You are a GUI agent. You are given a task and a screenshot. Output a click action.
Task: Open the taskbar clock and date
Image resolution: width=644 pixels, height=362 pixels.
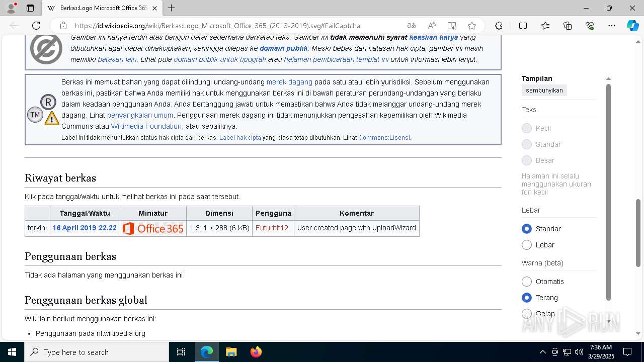click(601, 352)
